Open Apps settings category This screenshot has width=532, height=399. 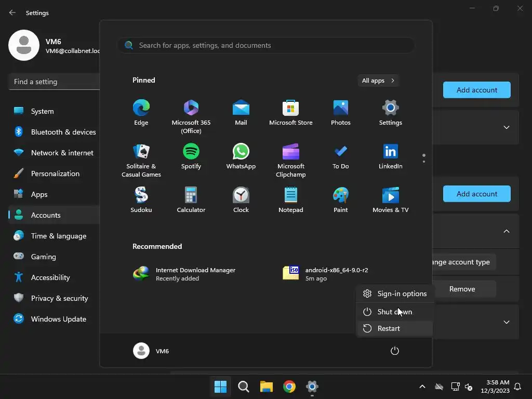pyautogui.click(x=54, y=194)
